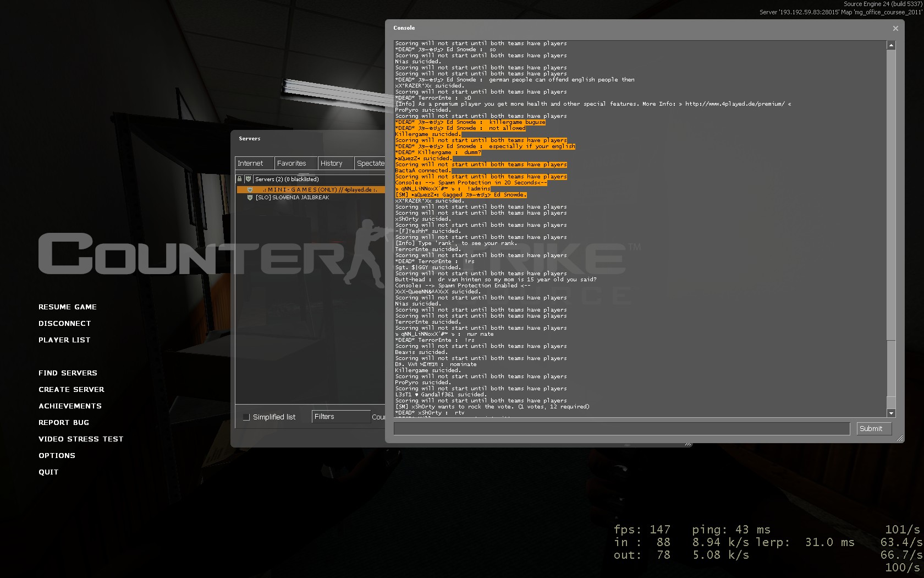Click VAC shield icon on SLOVENIA JAILBREAK row

(x=250, y=198)
